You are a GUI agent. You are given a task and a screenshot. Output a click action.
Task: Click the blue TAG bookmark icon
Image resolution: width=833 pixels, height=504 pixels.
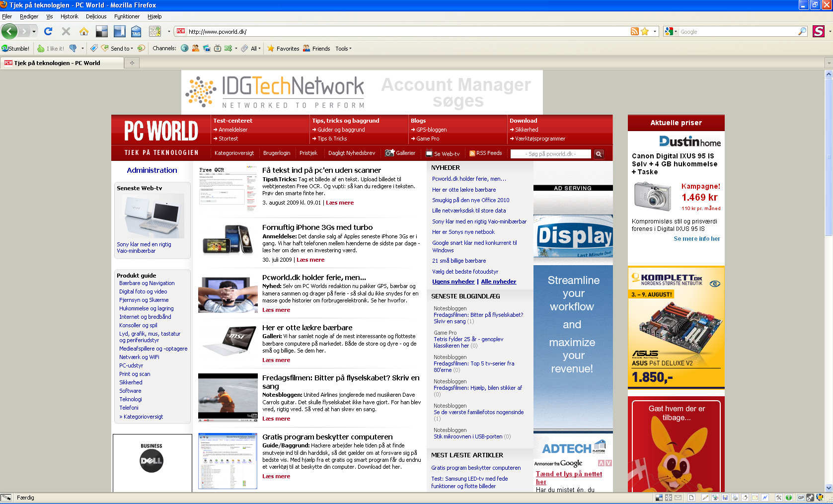click(x=136, y=31)
